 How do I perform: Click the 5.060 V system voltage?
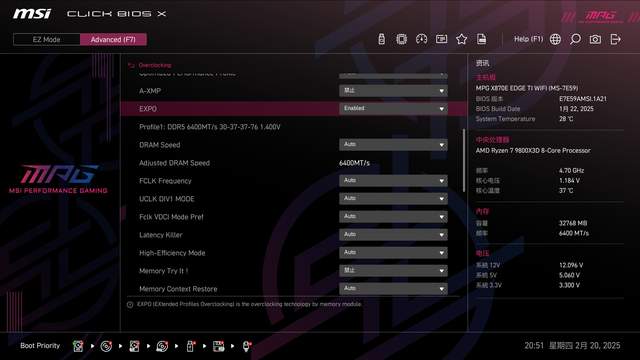pos(569,276)
